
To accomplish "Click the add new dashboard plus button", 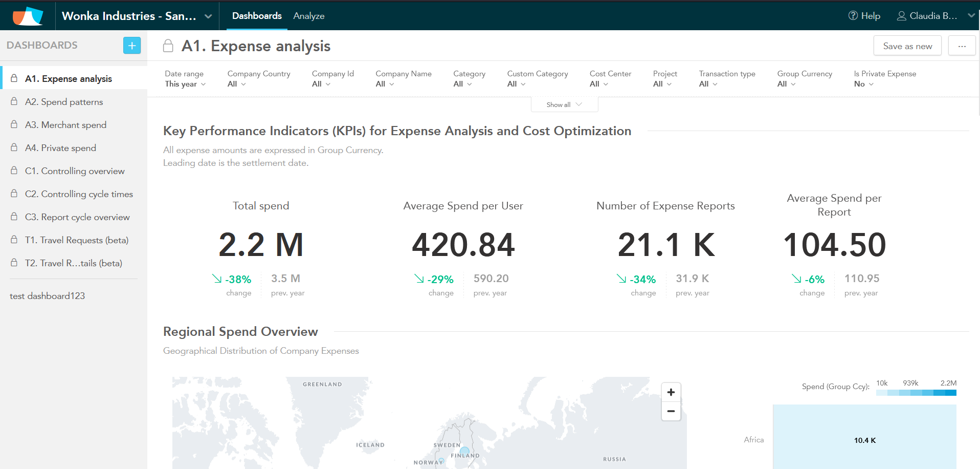I will [131, 46].
